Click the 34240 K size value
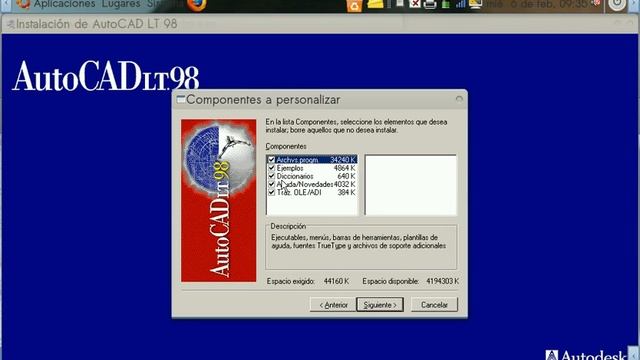640x360 pixels. 343,160
